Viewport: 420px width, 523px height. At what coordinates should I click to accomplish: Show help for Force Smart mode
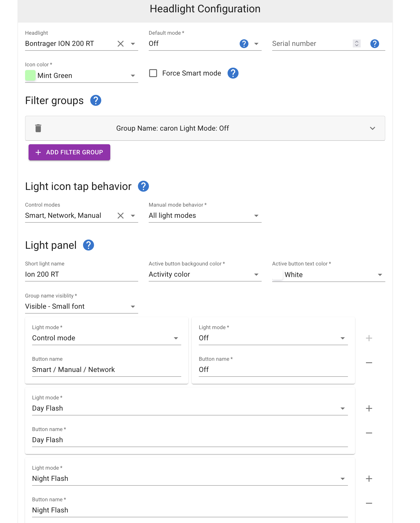coord(233,73)
